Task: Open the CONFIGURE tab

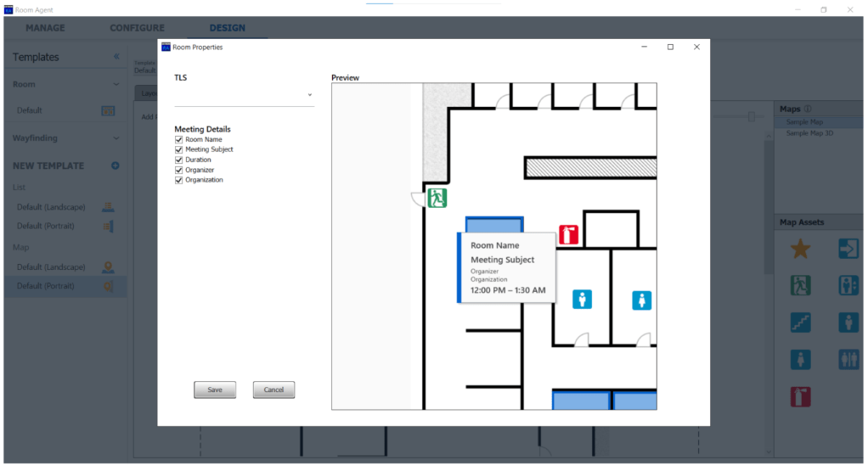Action: pos(137,28)
